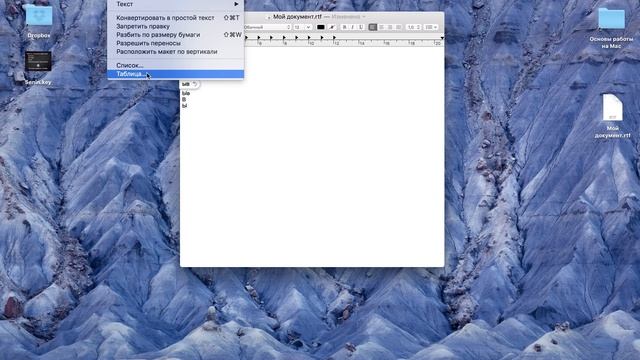640x360 pixels.
Task: Choose the Список… menu entry
Action: [176, 65]
